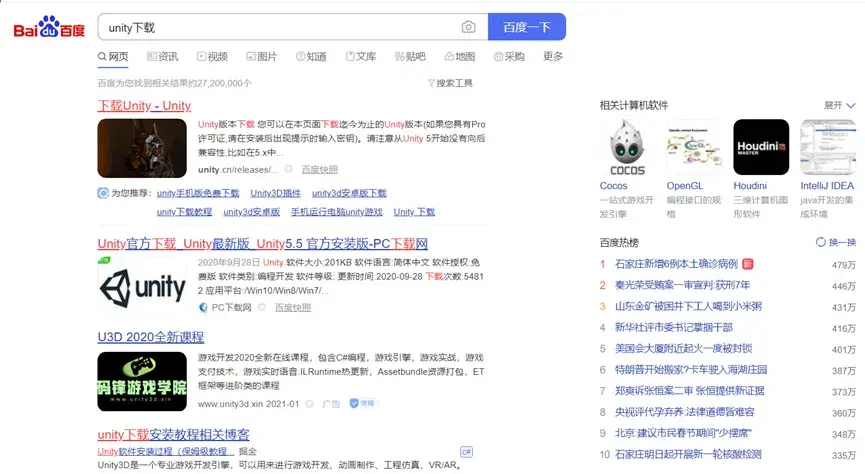This screenshot has height=474, width=865.
Task: Switch to the 地图 tab
Action: [x=460, y=56]
